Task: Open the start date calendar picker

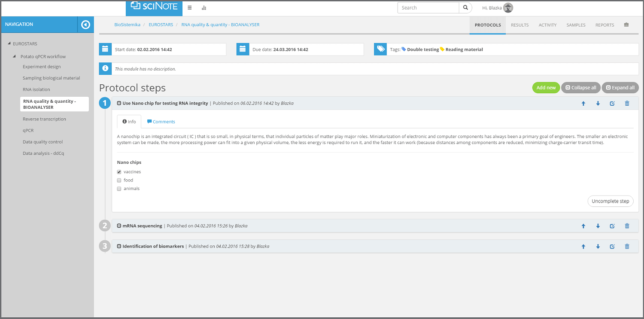Action: (105, 49)
